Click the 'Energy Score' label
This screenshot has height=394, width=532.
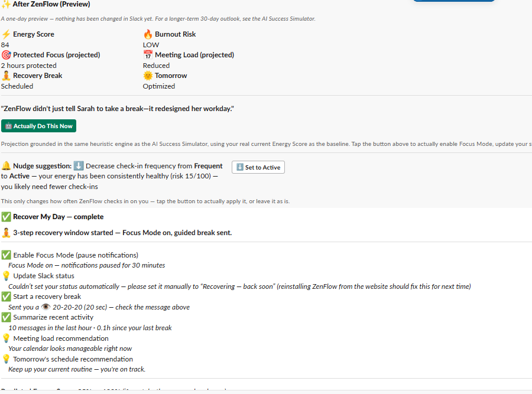pyautogui.click(x=34, y=34)
